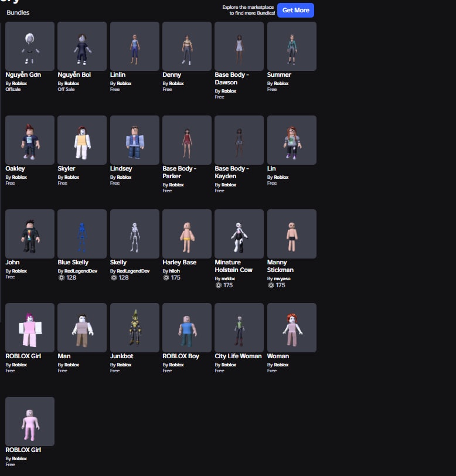Choose the Skyler avatar thumbnail

click(x=82, y=140)
